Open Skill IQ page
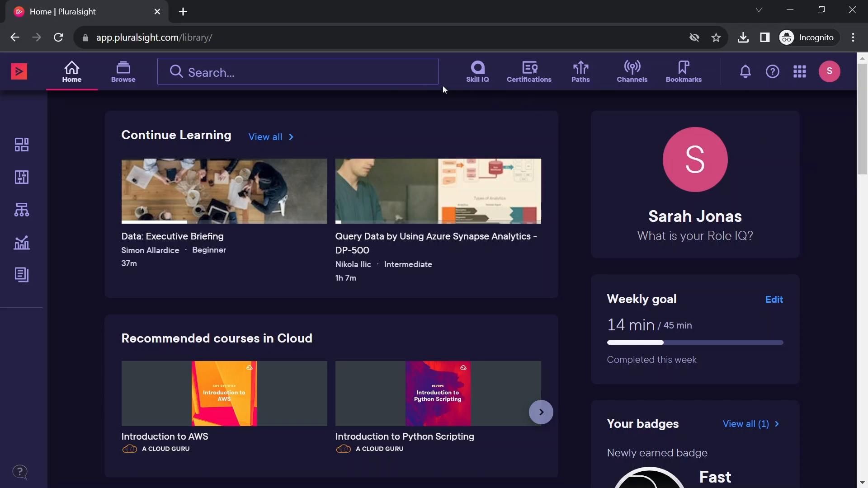Viewport: 868px width, 488px height. [x=477, y=72]
